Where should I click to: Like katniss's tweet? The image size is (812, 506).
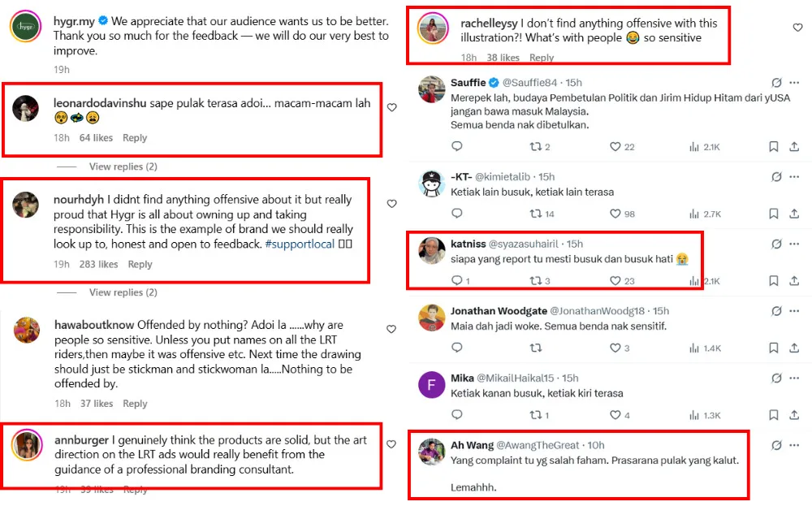tap(616, 281)
